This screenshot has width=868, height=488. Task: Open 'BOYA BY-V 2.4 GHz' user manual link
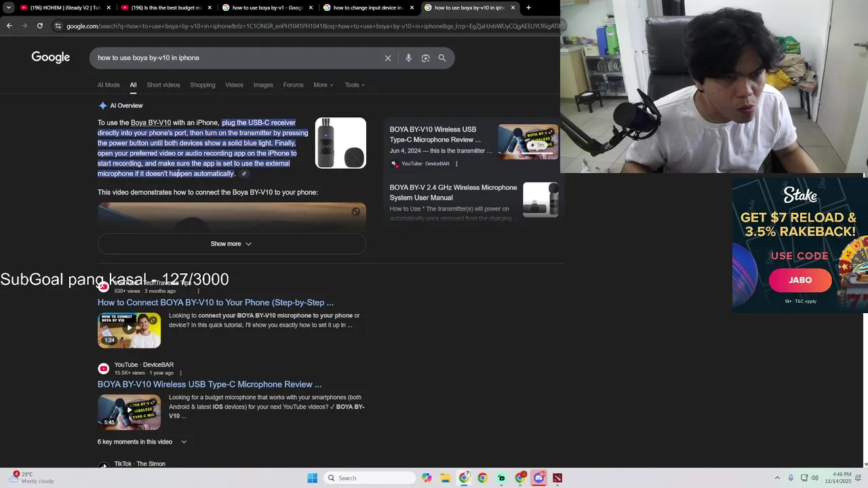click(x=453, y=192)
